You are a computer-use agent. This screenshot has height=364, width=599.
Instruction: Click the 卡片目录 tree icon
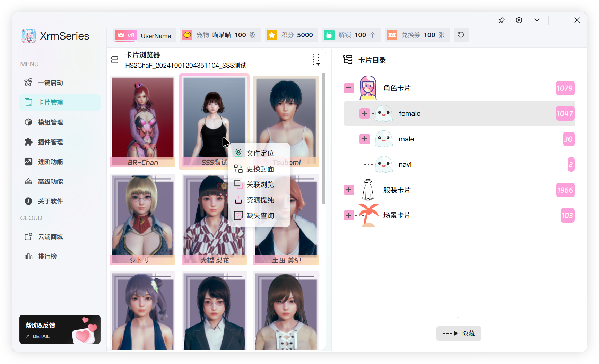pos(348,60)
